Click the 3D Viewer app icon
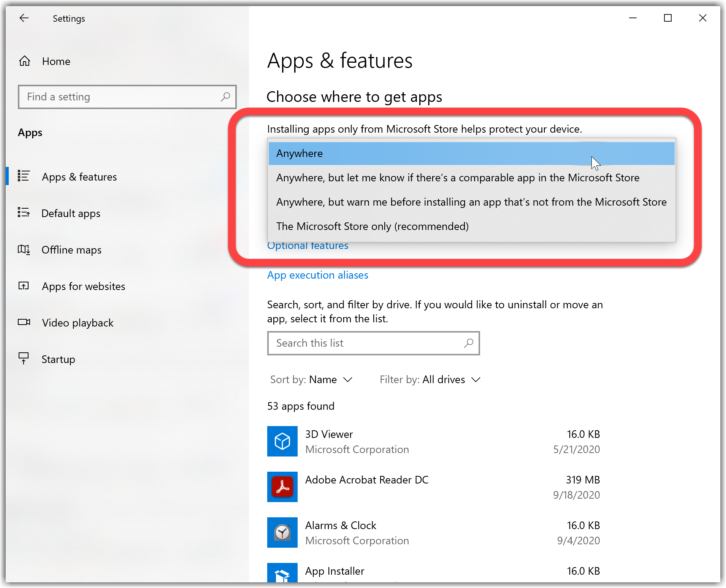This screenshot has height=588, width=726. coord(282,441)
